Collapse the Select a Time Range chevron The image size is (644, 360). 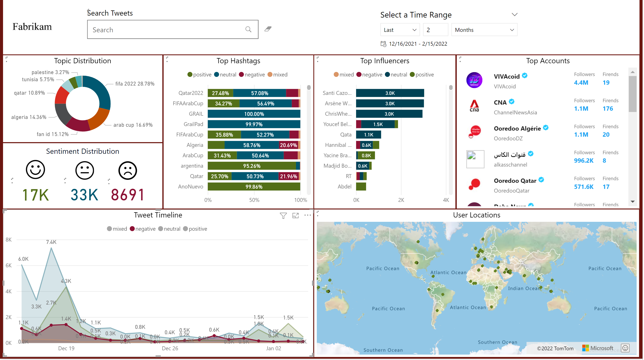coord(514,15)
